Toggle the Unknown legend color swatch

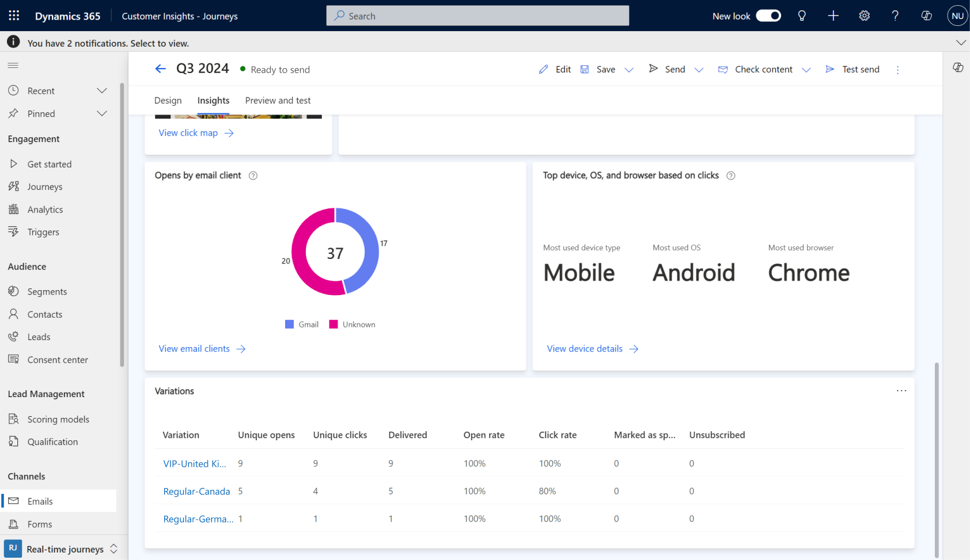click(x=333, y=324)
